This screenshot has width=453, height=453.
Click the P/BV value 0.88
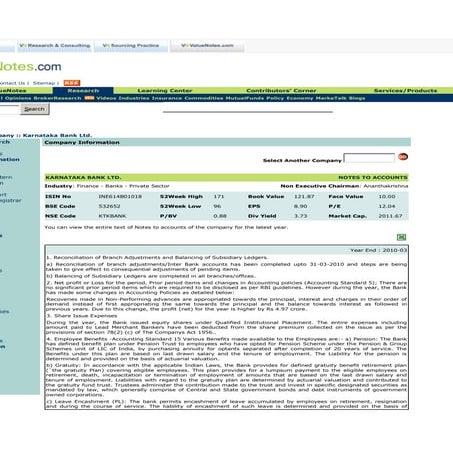pos(220,216)
